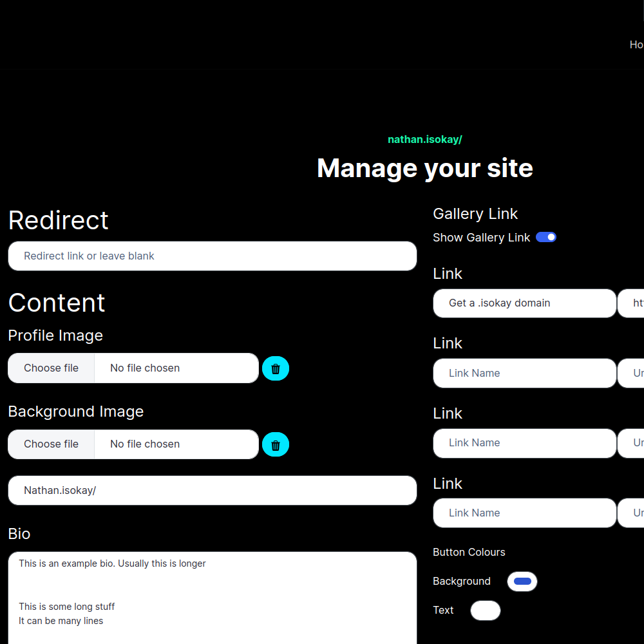This screenshot has width=644, height=644.
Task: Click the URL field in second Link row
Action: 632,374
